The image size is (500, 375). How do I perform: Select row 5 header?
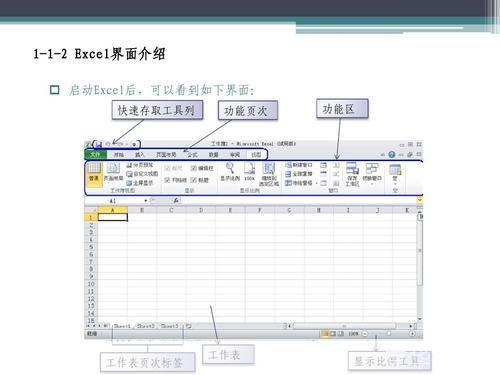91,247
